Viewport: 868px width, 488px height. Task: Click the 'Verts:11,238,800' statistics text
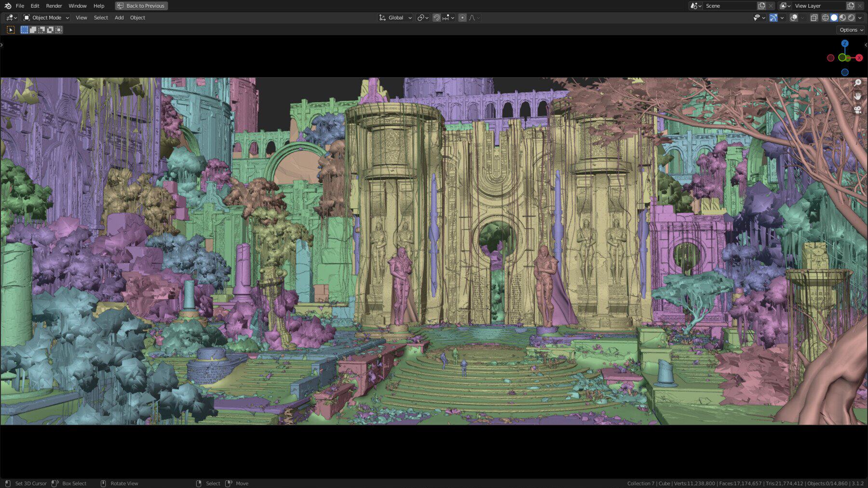[694, 483]
